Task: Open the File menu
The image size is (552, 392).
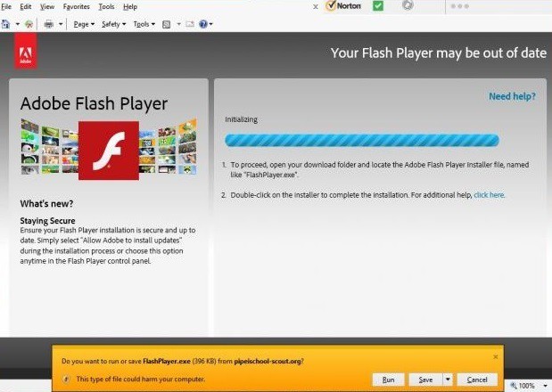Action: pyautogui.click(x=6, y=6)
